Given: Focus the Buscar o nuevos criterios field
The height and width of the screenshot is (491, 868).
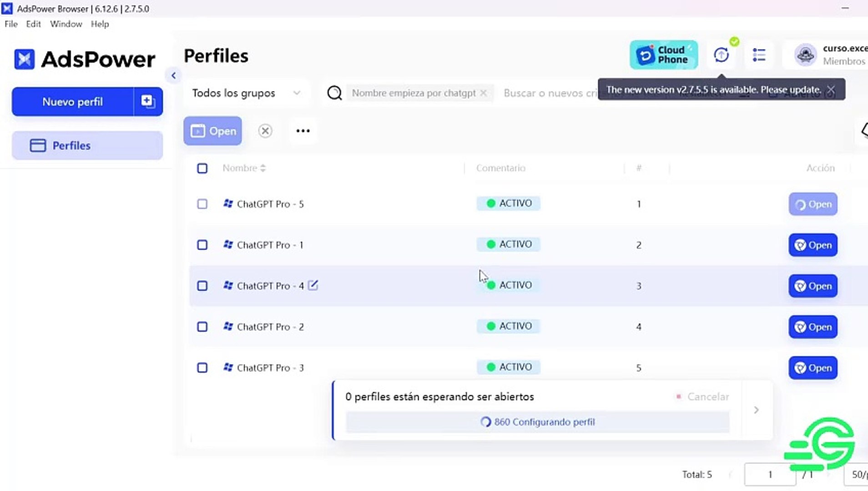Looking at the screenshot, I should click(x=550, y=93).
